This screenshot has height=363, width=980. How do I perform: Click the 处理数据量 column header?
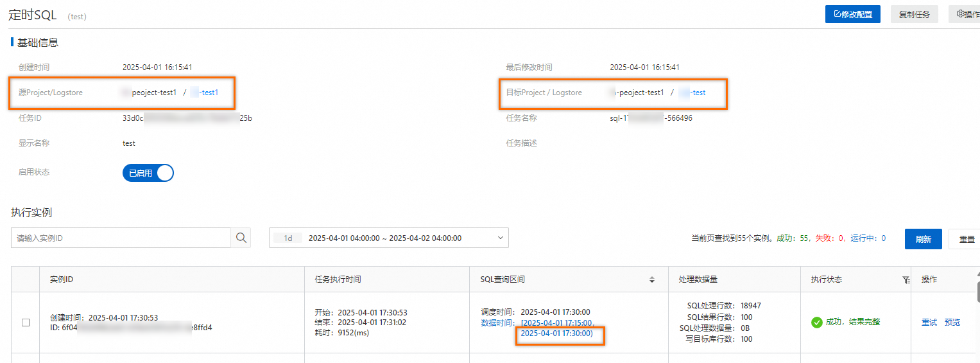pos(698,279)
